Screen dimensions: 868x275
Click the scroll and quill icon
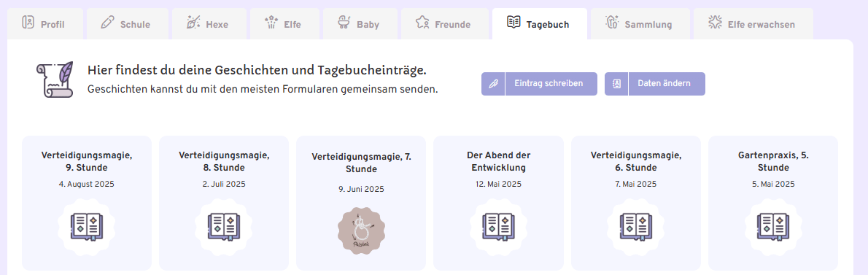55,80
